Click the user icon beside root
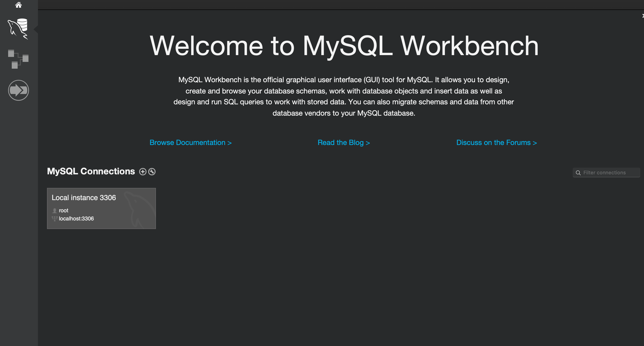The width and height of the screenshot is (644, 346). (54, 210)
